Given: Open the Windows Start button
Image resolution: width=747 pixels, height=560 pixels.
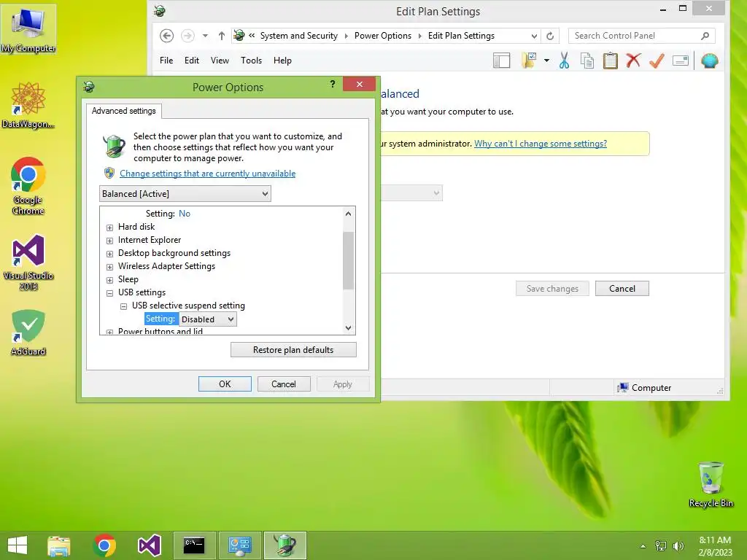Looking at the screenshot, I should (x=18, y=545).
